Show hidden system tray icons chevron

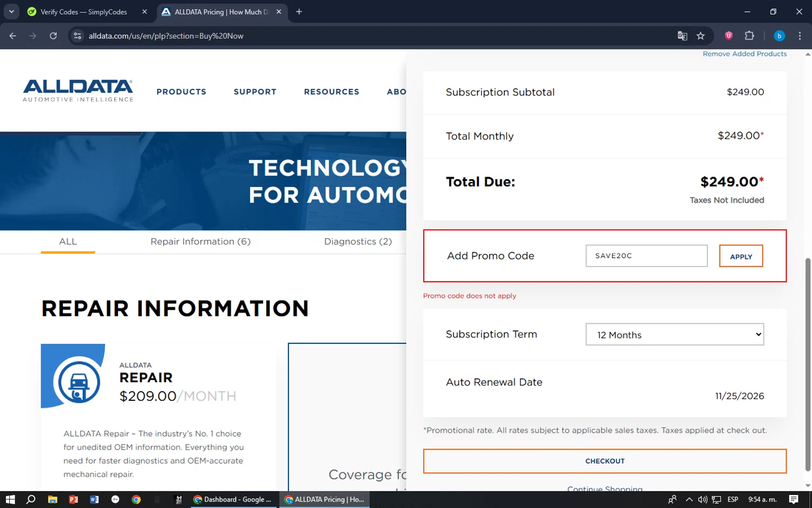(689, 499)
